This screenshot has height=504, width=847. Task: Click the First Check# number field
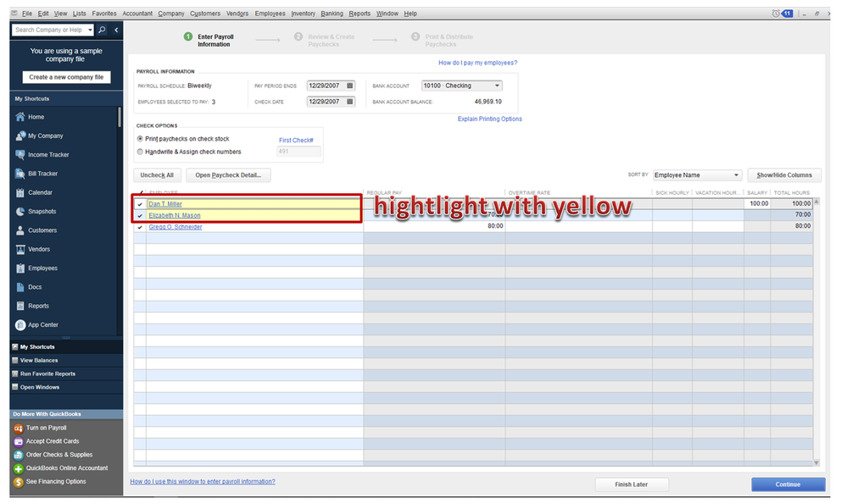tap(298, 152)
